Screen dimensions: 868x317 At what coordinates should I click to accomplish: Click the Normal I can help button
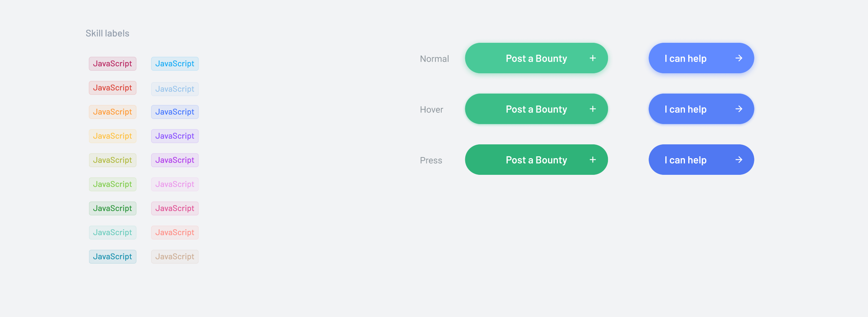coord(701,58)
